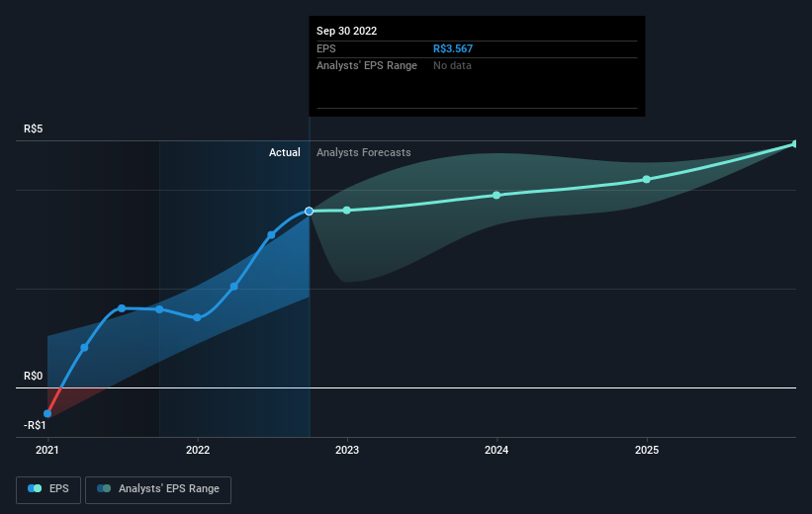Click the final forecast point at chart's right edge
Viewport: 812px width, 514px height.
point(795,144)
